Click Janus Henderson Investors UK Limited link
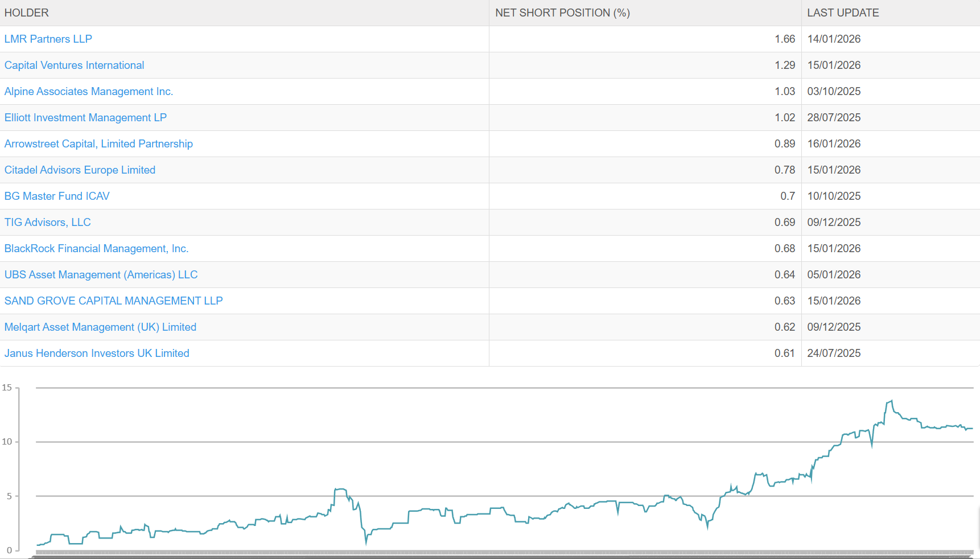This screenshot has height=559, width=980. click(97, 353)
